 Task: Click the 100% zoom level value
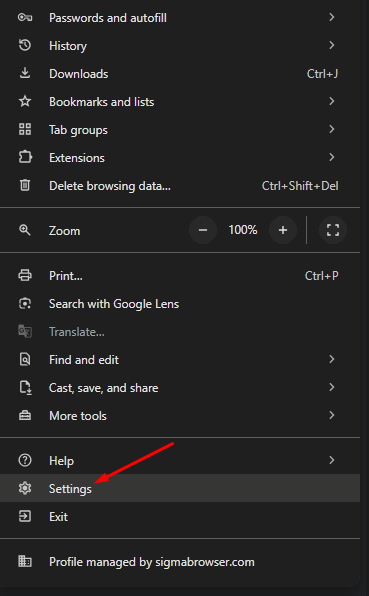coord(243,230)
